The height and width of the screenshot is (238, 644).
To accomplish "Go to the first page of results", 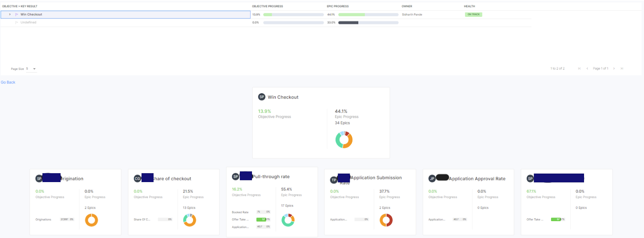I will coord(579,69).
